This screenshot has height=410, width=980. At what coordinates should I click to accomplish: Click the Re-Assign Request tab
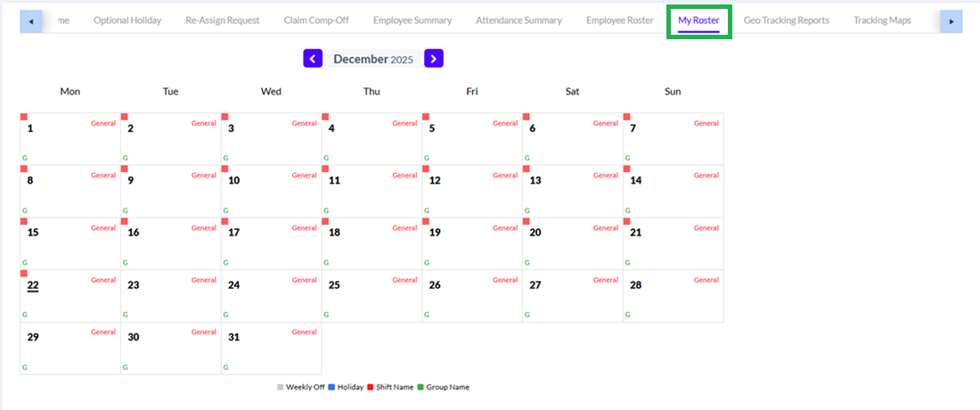223,20
